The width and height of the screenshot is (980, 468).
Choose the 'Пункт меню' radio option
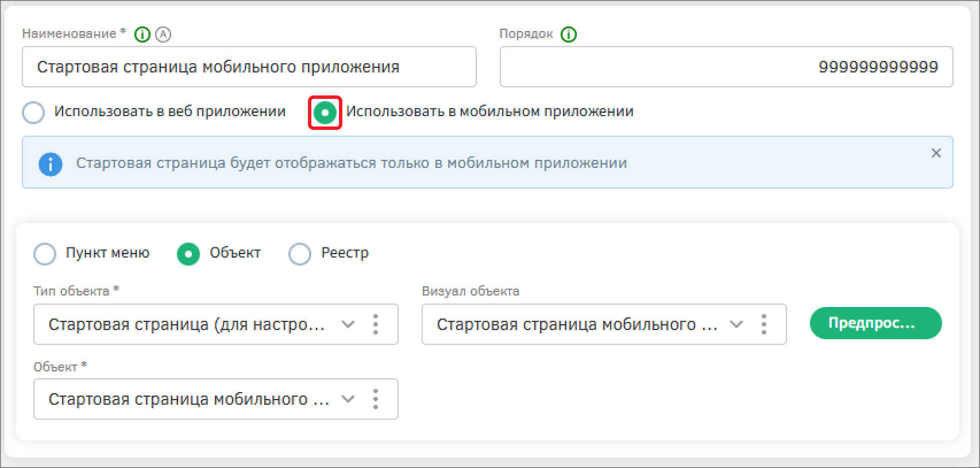click(x=45, y=254)
